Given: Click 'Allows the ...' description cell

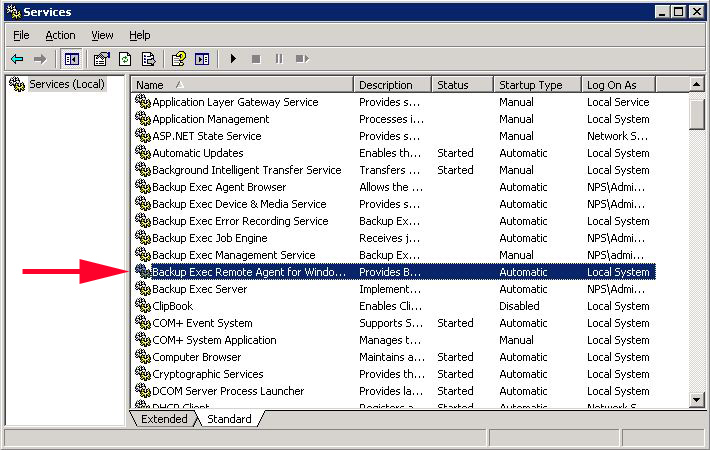Looking at the screenshot, I should point(391,187).
